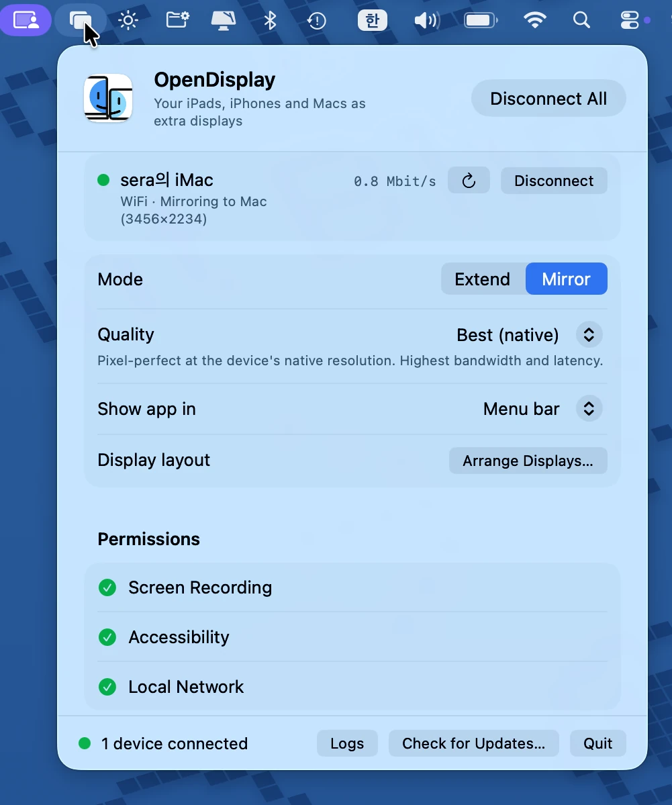
Task: Check for Updates
Action: pyautogui.click(x=473, y=743)
